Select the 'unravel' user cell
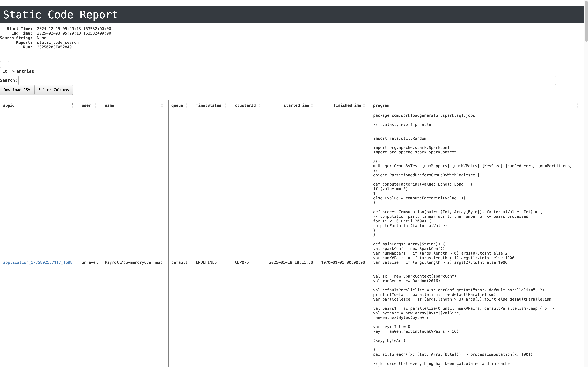The image size is (588, 367). click(90, 262)
